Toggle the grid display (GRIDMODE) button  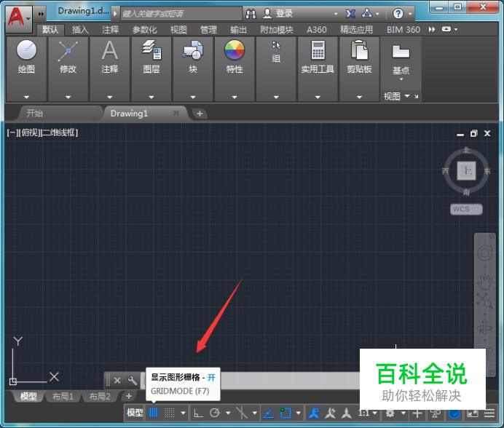[154, 413]
